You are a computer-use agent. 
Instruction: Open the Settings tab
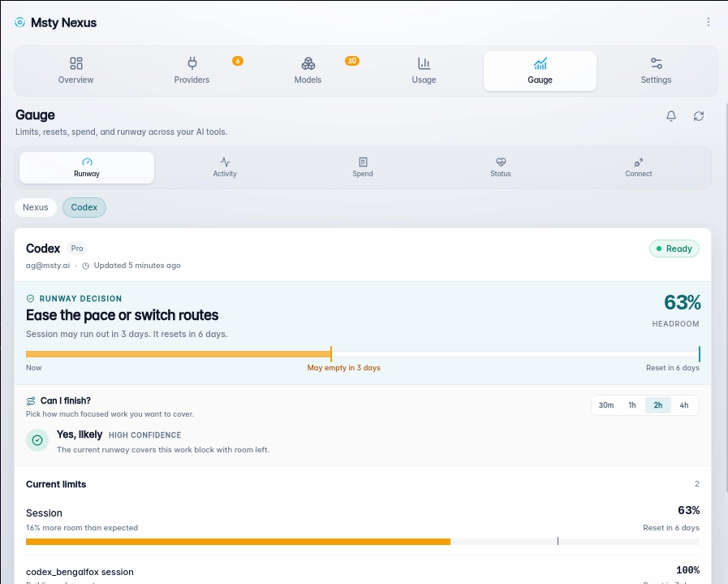tap(656, 71)
